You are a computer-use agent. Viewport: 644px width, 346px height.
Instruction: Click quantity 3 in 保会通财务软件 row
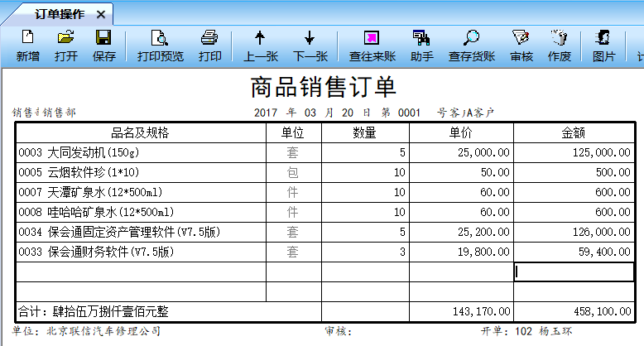(x=365, y=252)
